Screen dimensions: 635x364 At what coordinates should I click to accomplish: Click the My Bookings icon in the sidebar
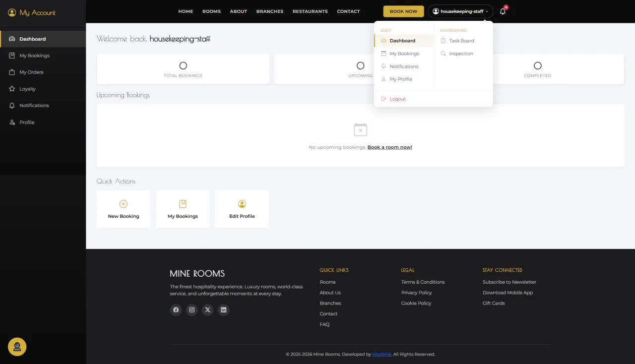pyautogui.click(x=12, y=56)
